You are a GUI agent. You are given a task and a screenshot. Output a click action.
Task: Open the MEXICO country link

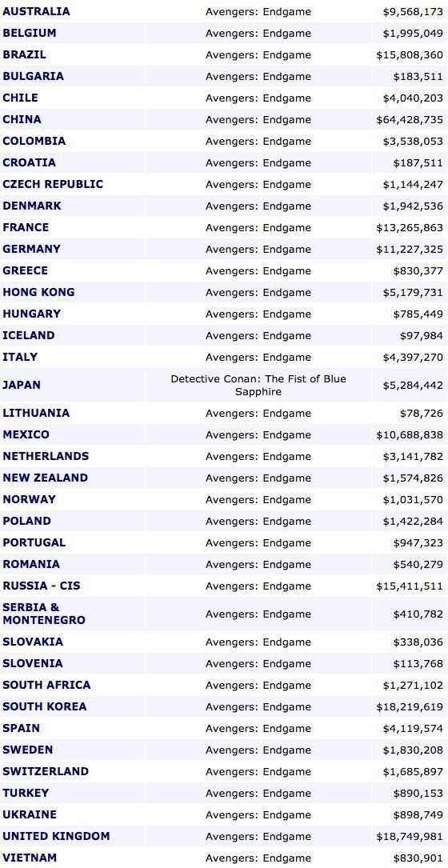click(26, 434)
